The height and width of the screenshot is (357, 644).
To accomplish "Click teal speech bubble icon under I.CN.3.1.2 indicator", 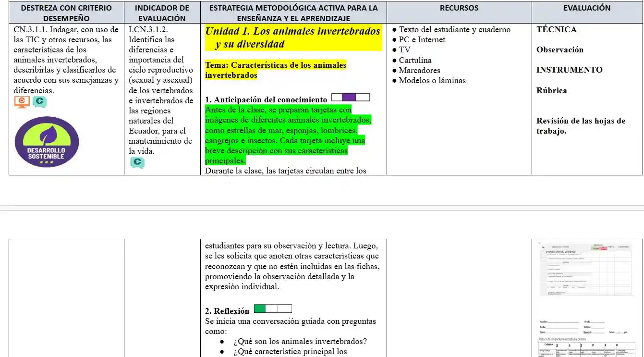I will click(x=137, y=163).
